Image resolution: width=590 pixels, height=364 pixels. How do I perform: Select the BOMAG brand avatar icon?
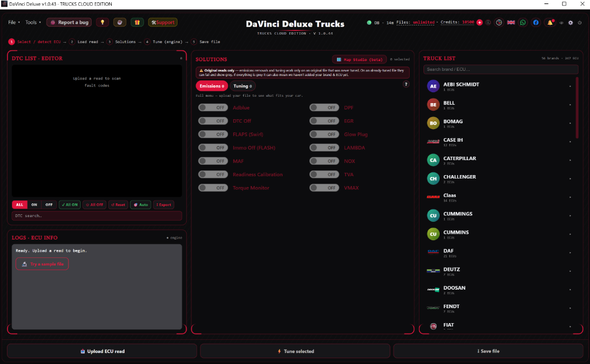[433, 123]
